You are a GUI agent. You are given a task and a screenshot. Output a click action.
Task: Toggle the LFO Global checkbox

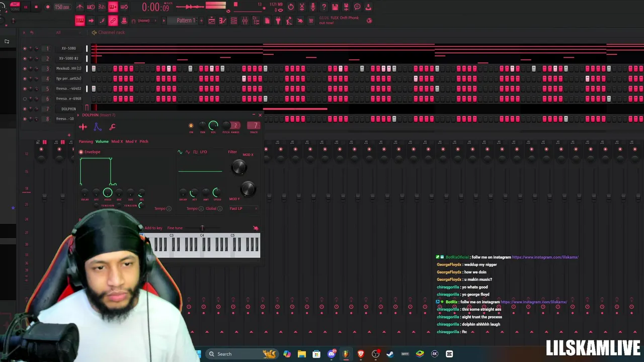pos(220,209)
